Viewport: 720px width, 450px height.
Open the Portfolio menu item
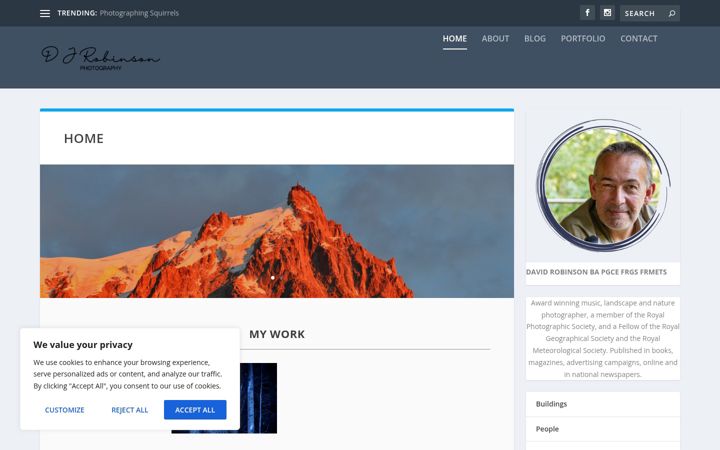(583, 39)
